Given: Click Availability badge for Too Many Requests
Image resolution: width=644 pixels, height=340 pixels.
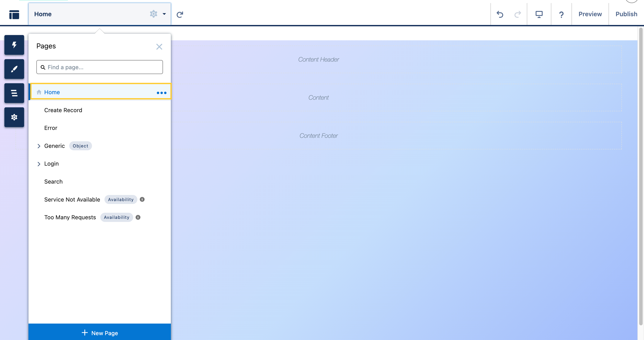Looking at the screenshot, I should tap(117, 217).
